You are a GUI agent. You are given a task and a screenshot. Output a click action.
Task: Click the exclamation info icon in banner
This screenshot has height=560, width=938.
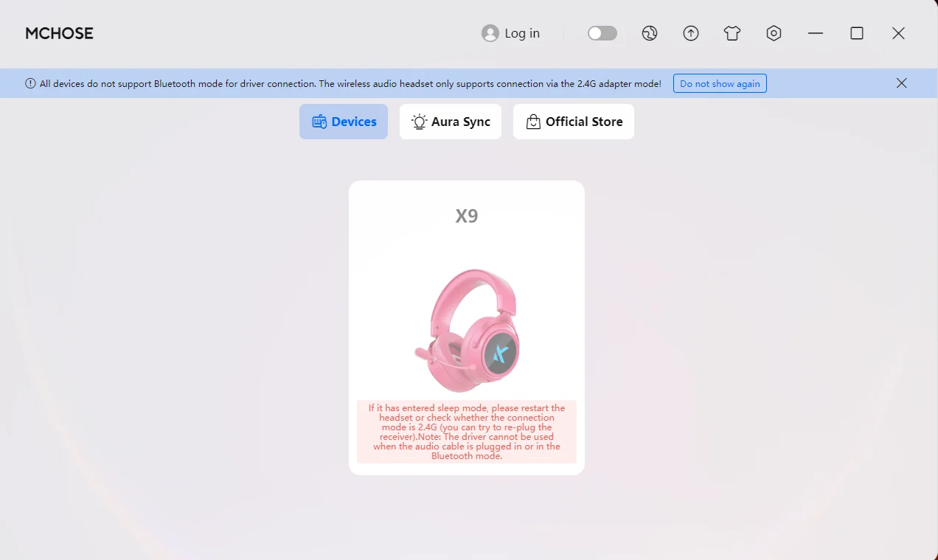[30, 83]
